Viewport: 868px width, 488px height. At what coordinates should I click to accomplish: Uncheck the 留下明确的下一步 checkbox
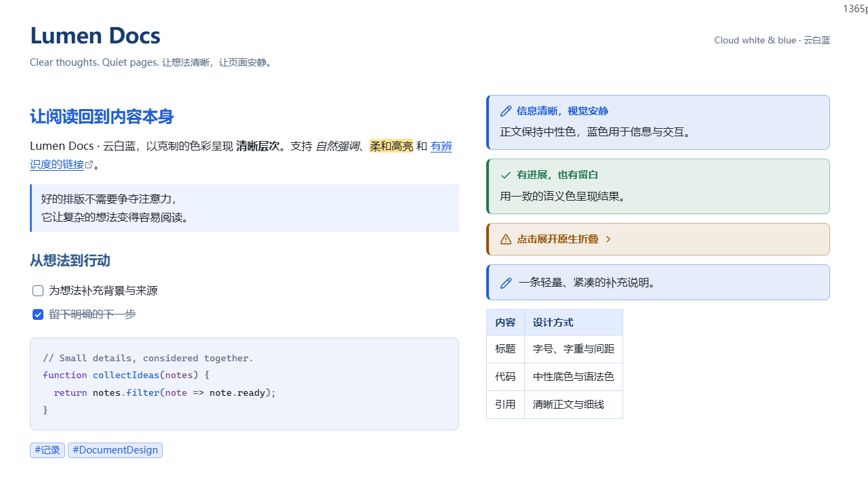coord(38,314)
